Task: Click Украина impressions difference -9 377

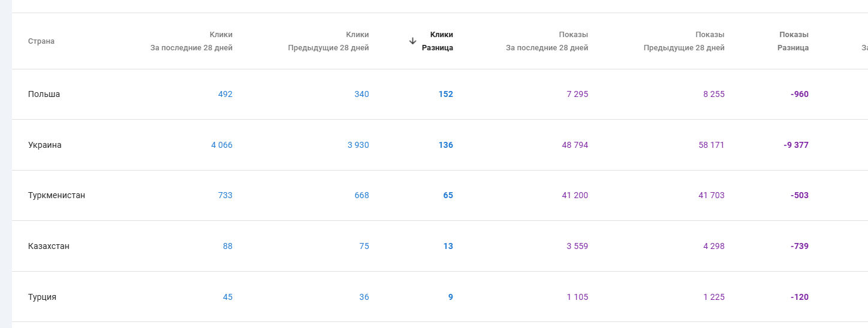Action: (796, 145)
